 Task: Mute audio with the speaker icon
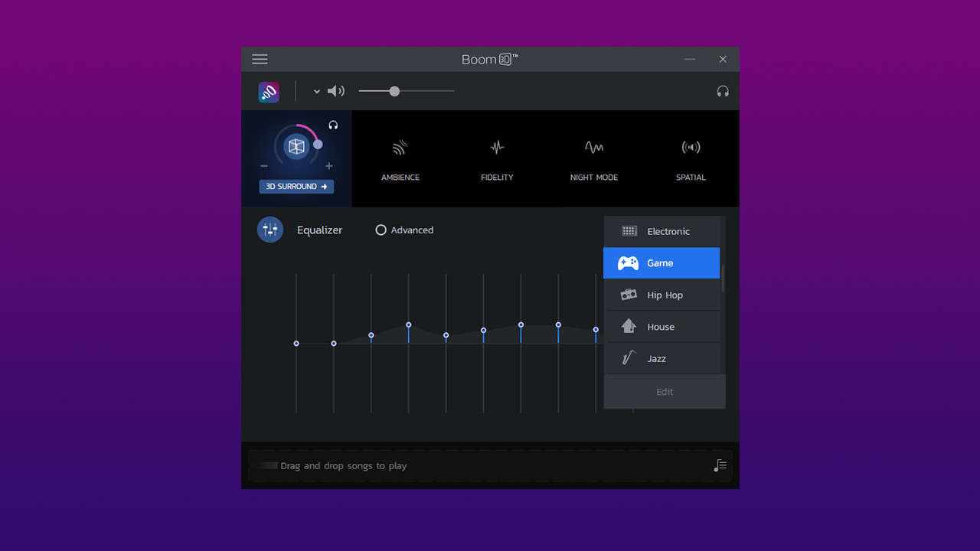336,91
